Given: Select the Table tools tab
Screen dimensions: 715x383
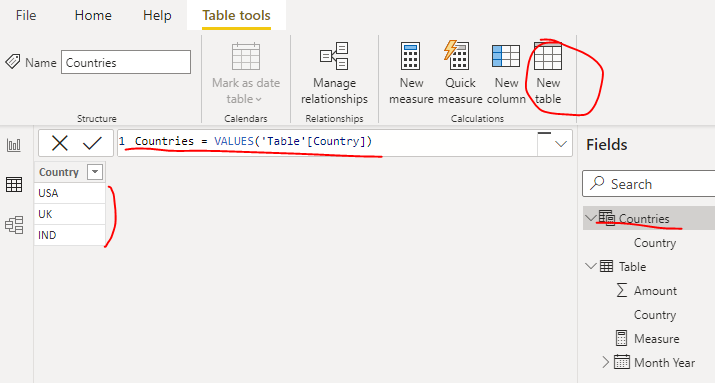Looking at the screenshot, I should click(x=236, y=16).
